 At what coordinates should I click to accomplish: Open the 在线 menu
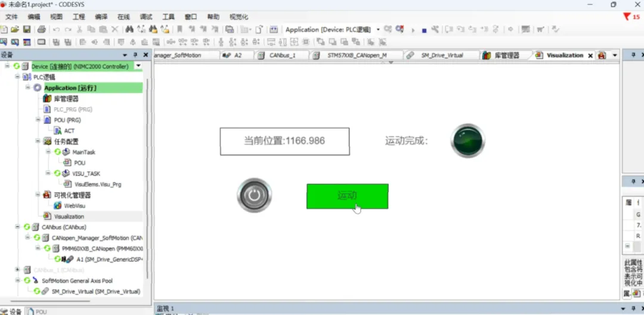click(123, 17)
